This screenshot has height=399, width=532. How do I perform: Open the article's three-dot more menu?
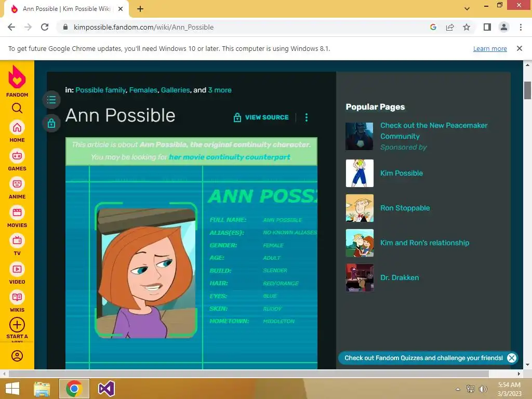(307, 117)
